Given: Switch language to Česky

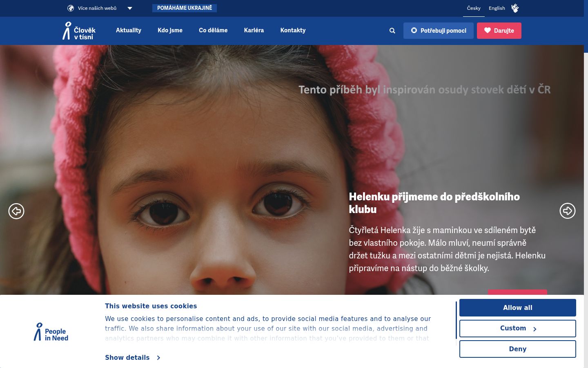Looking at the screenshot, I should [x=474, y=8].
